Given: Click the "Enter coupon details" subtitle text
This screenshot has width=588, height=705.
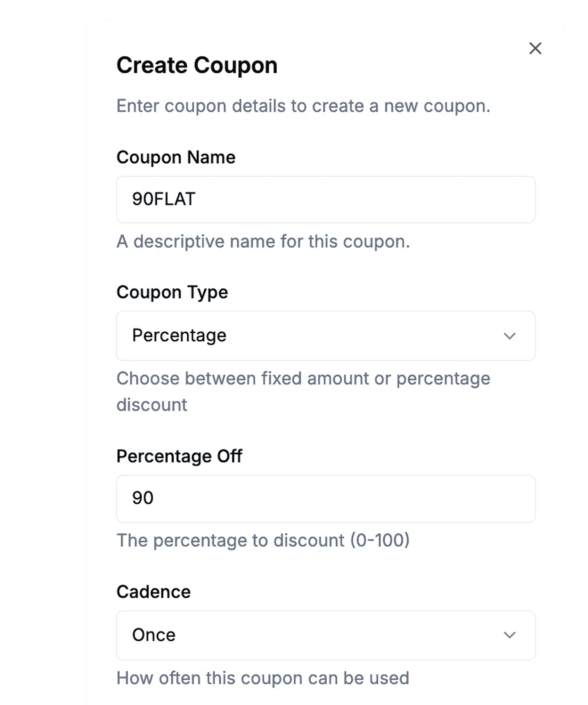Looking at the screenshot, I should (303, 106).
